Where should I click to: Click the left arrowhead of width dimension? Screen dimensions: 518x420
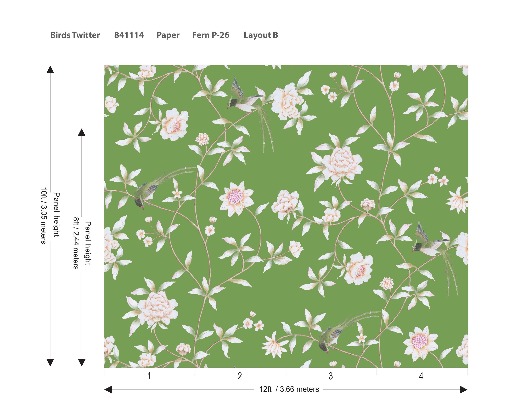(x=108, y=390)
